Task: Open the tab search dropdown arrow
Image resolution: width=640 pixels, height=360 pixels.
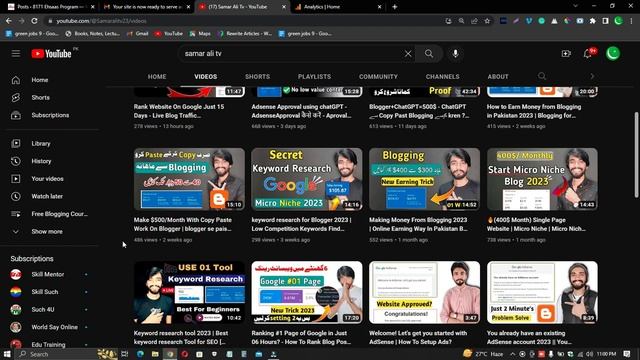Action: (x=575, y=6)
